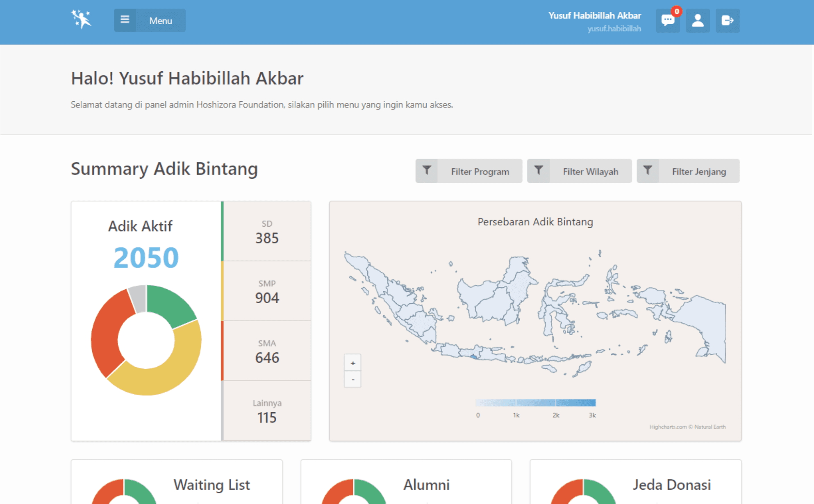Click the 3k label on map legend
814x504 pixels.
(592, 415)
